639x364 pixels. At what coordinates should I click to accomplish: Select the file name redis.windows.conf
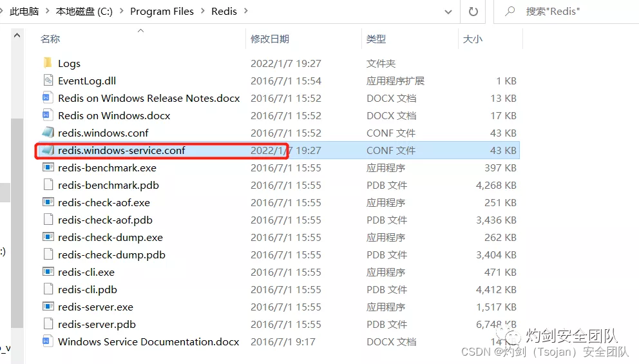(x=103, y=133)
